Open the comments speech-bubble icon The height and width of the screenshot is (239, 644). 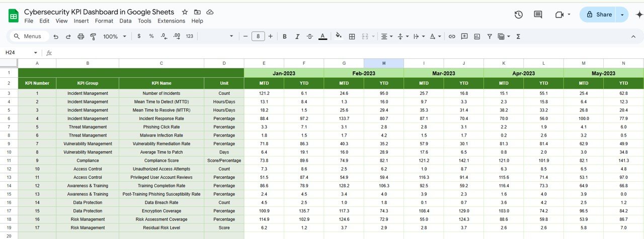point(538,15)
